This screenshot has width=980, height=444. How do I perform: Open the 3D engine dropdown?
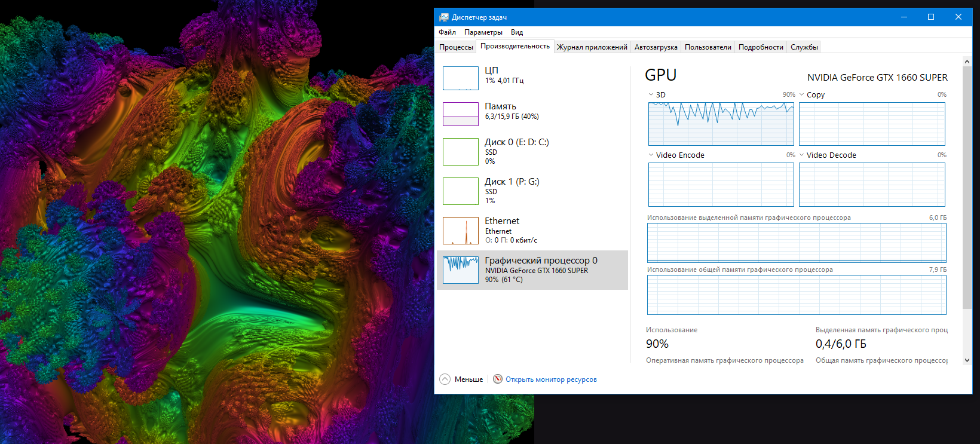[651, 94]
